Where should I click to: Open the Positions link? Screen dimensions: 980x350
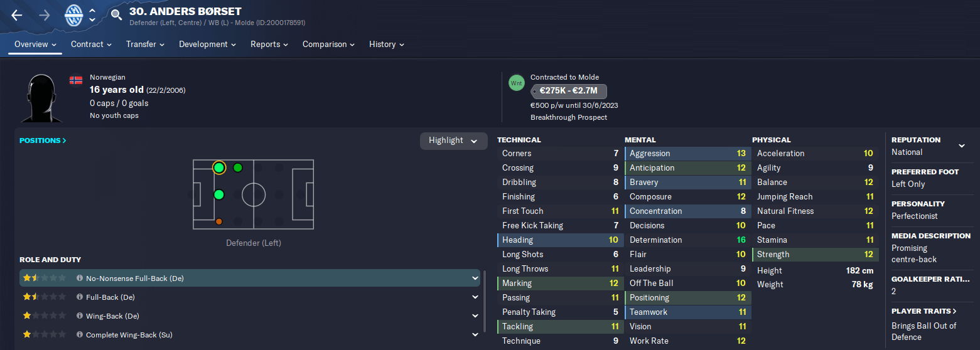click(x=43, y=141)
